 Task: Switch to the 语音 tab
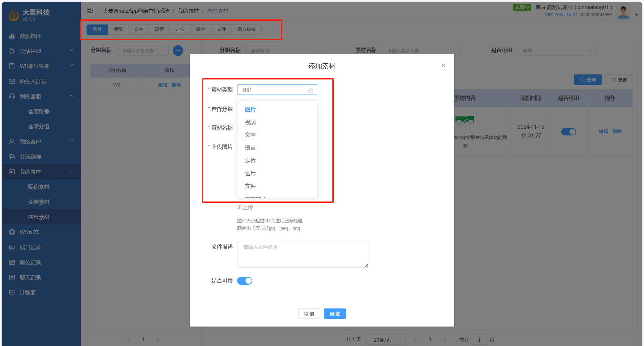coord(159,30)
